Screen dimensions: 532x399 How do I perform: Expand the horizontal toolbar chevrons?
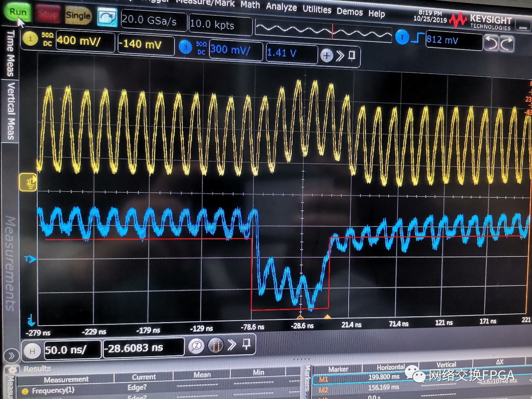coord(232,344)
